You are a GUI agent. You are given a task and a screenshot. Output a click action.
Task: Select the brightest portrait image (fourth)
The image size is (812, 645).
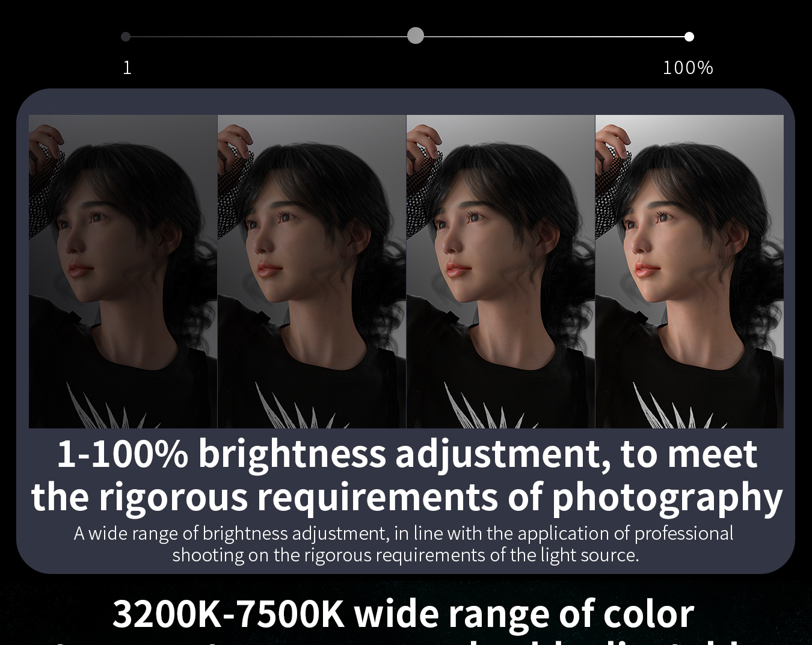[689, 271]
